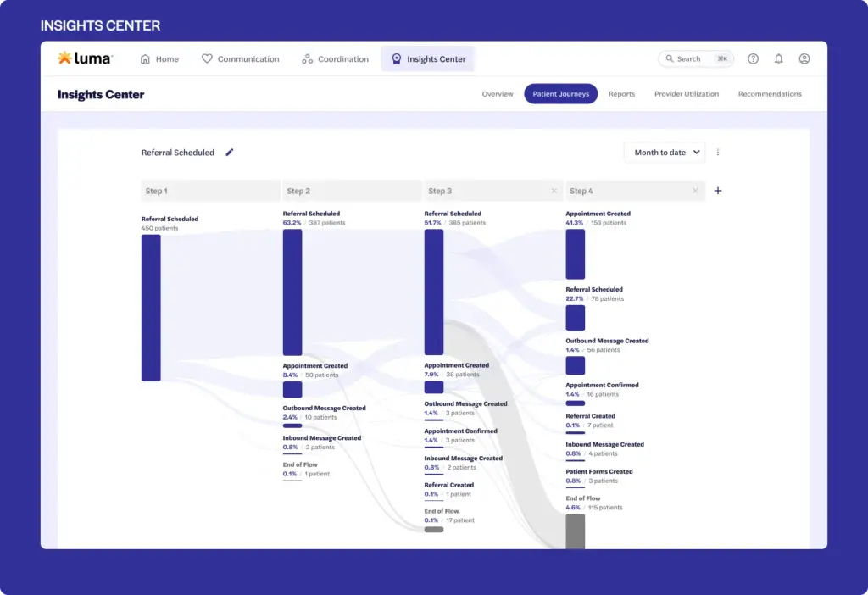Select Step 4 Appointment Created 41.3% bar
This screenshot has width=868, height=595.
576,254
